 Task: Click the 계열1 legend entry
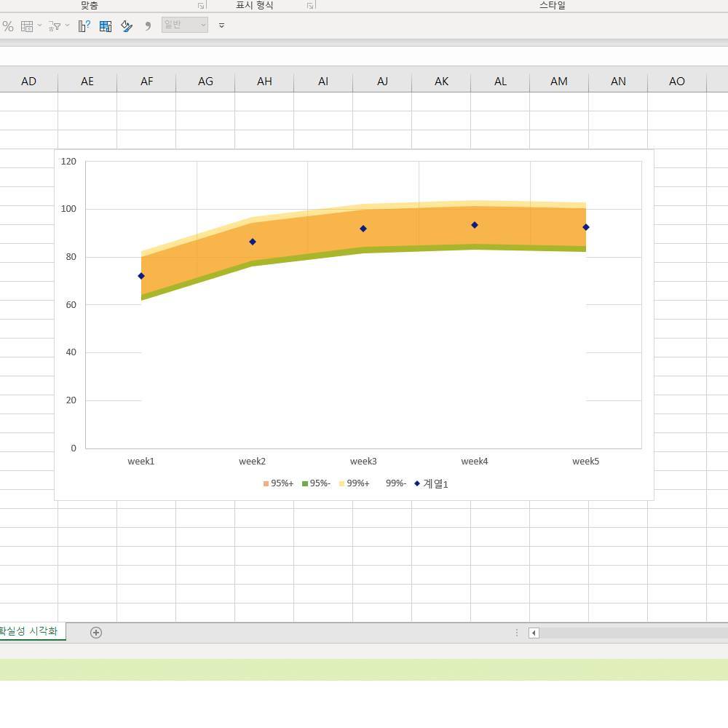coord(431,484)
